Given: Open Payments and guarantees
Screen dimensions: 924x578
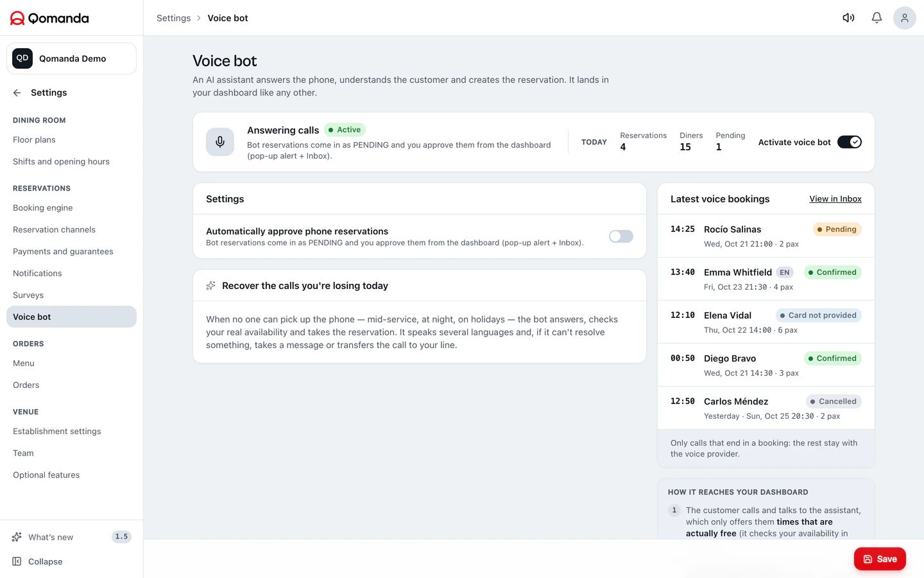Looking at the screenshot, I should pyautogui.click(x=71, y=252).
